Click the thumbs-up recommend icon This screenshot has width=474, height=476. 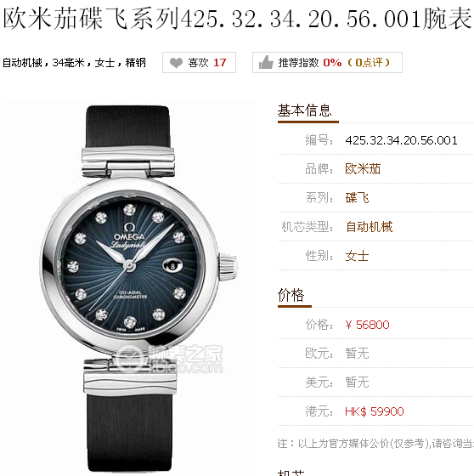pyautogui.click(x=266, y=62)
